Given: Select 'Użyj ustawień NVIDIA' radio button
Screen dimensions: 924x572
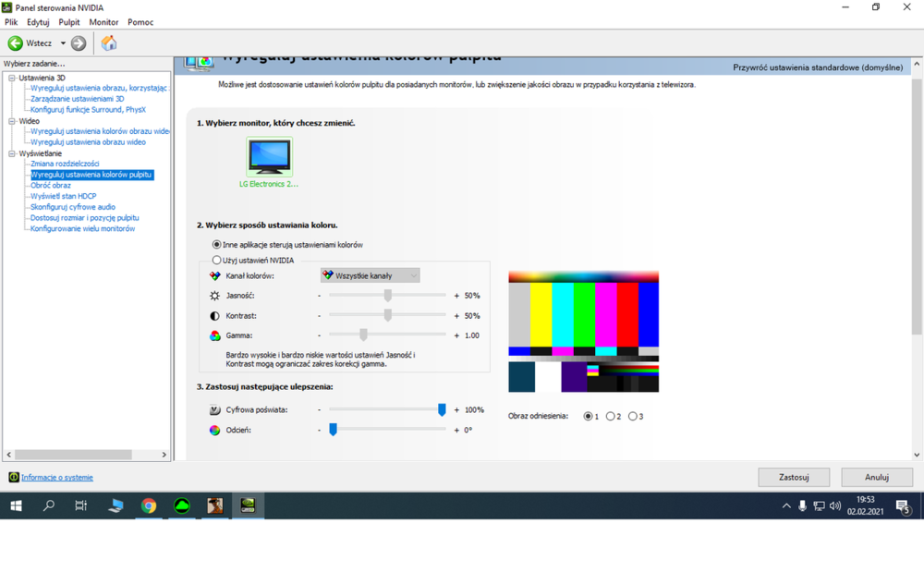Looking at the screenshot, I should pyautogui.click(x=217, y=260).
